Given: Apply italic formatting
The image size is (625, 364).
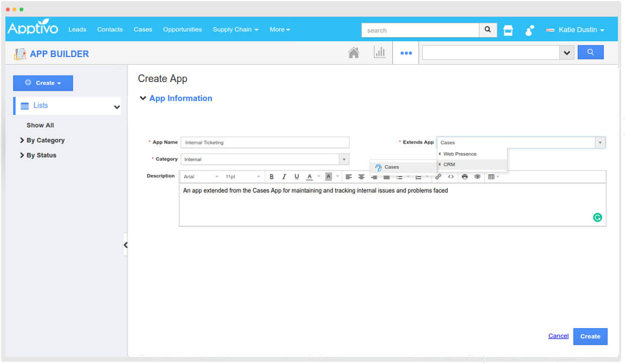Looking at the screenshot, I should (x=284, y=176).
